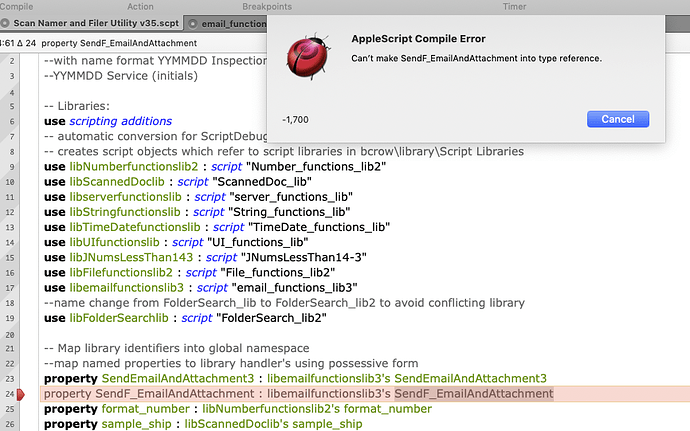Click identifier libTimeDatefunctionslib on line 13
Image resolution: width=690 pixels, height=431 pixels.
point(135,227)
